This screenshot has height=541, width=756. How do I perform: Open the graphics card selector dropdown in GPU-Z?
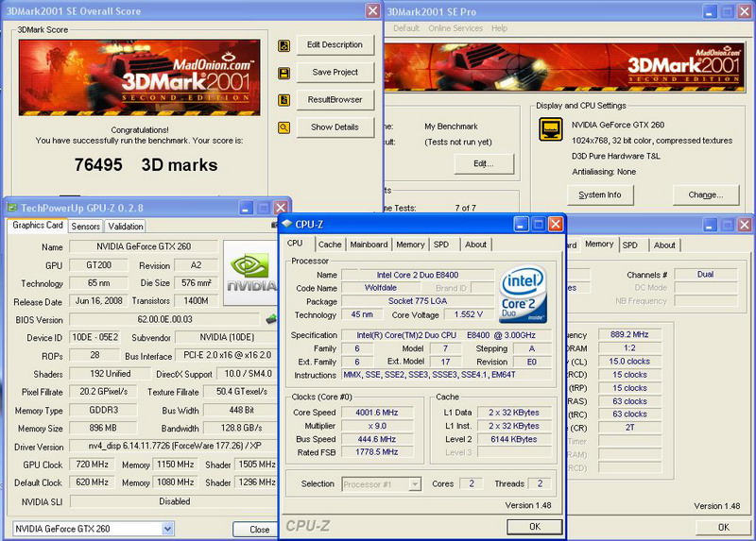point(167,529)
